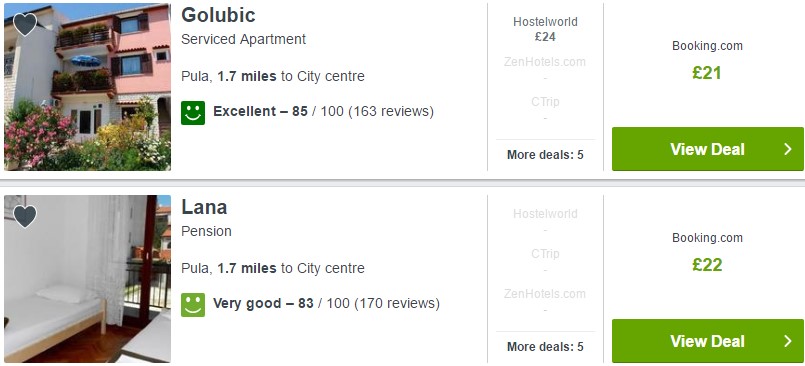
Task: Expand More deals: 5 for Lana
Action: tap(545, 346)
